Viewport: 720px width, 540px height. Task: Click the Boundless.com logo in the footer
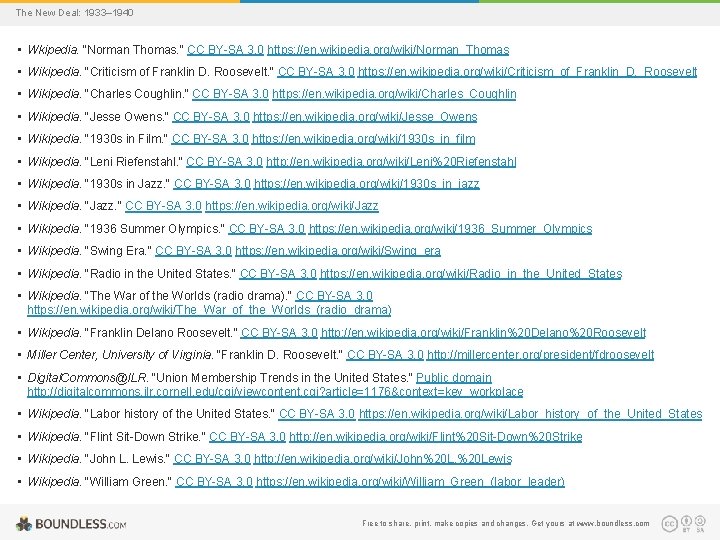(x=71, y=523)
